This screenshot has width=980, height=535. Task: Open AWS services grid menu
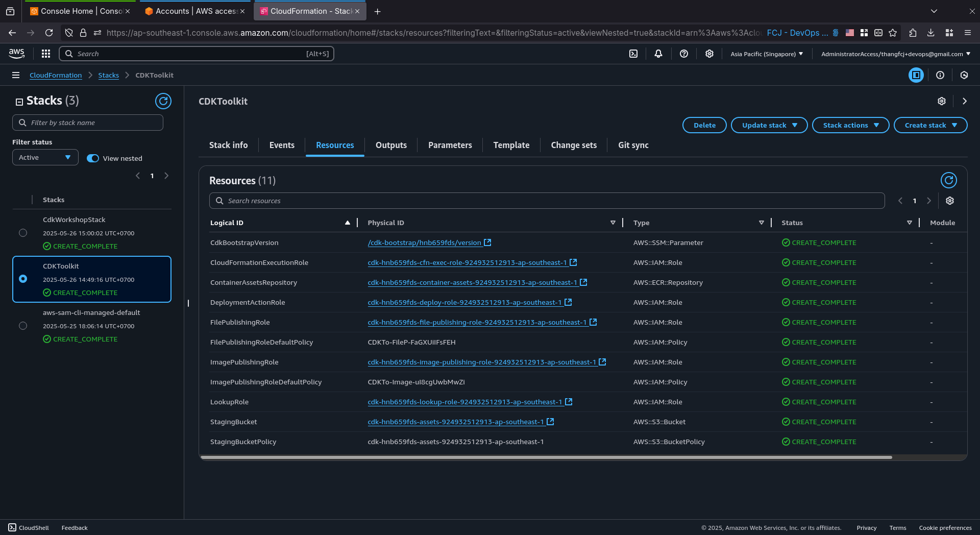point(46,54)
